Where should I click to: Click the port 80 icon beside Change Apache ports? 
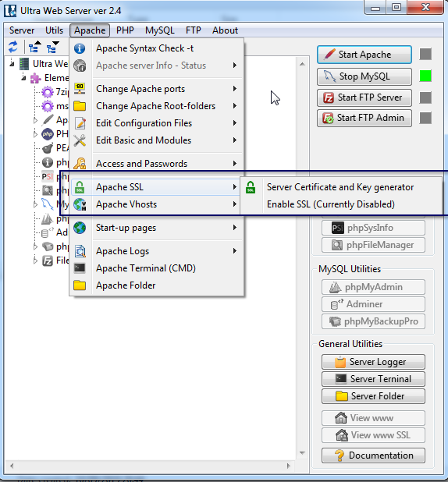tap(80, 89)
